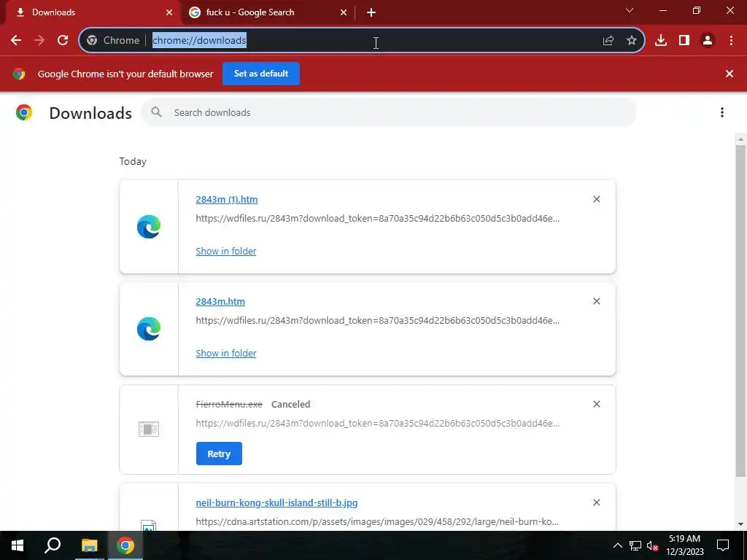747x560 pixels.
Task: Click the Edge file icon for 2843m.htm
Action: (149, 329)
